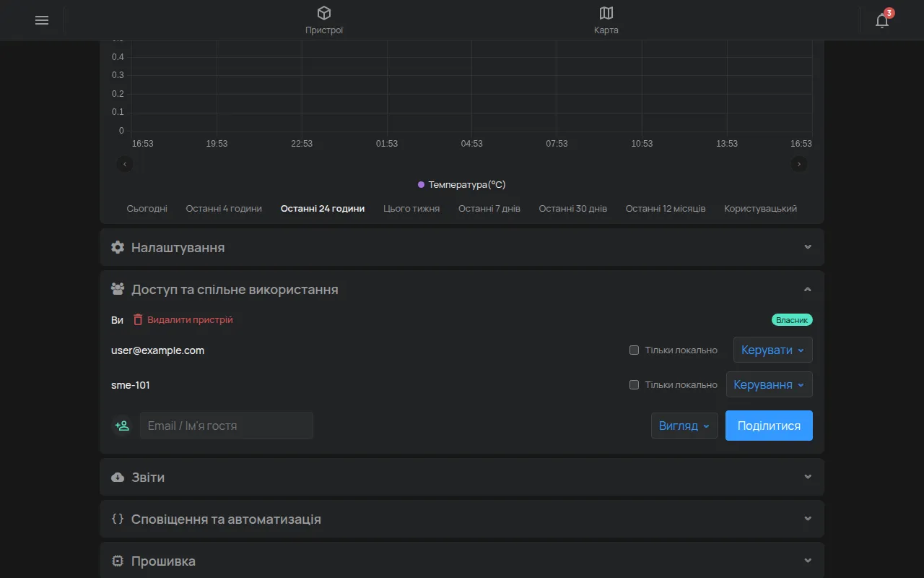Click the Прошивка chip icon
The image size is (924, 578).
(118, 561)
